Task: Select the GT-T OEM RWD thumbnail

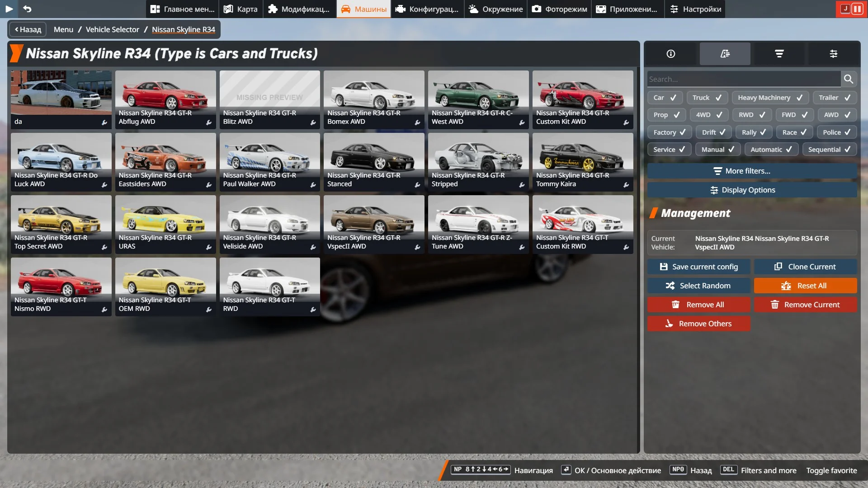Action: [x=165, y=287]
